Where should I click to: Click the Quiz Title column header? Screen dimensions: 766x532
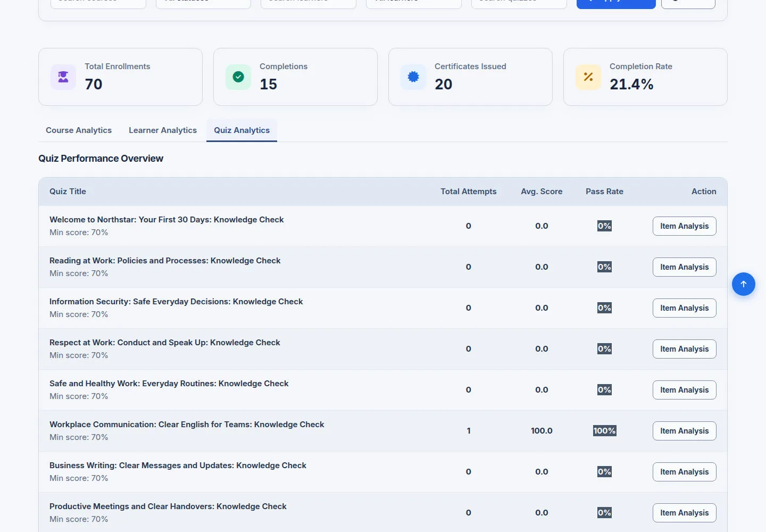tap(68, 192)
